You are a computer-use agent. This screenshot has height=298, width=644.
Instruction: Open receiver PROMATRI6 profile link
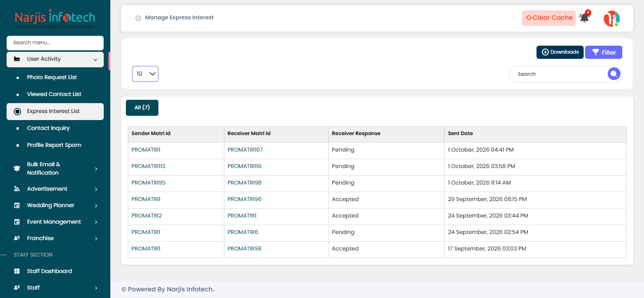coord(243,232)
